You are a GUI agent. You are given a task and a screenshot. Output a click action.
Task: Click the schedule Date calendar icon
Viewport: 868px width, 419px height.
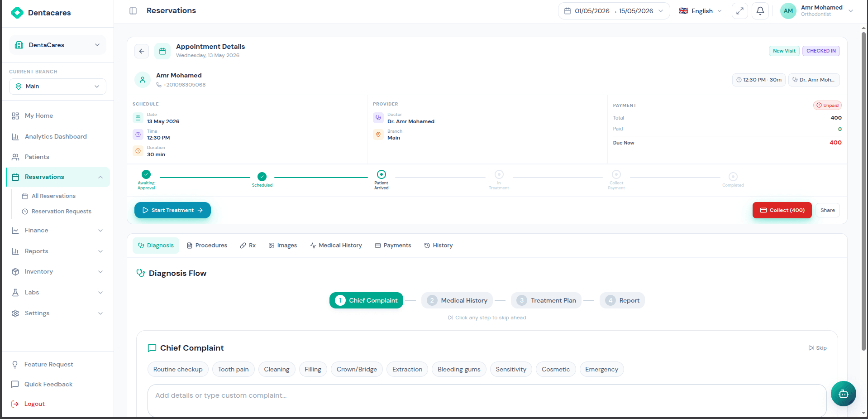[138, 118]
